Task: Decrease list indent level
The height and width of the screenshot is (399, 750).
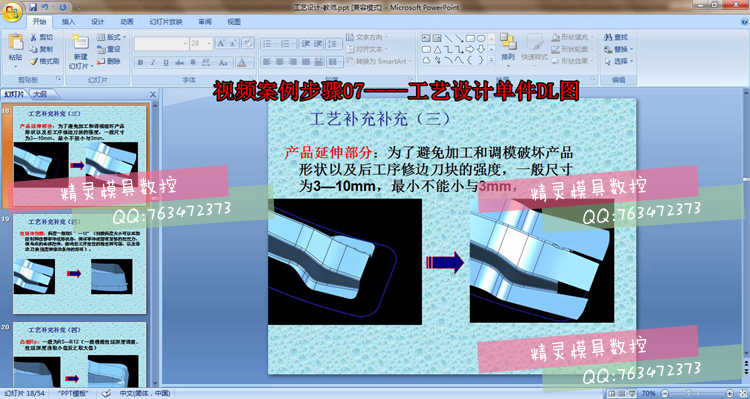Action: coord(306,44)
